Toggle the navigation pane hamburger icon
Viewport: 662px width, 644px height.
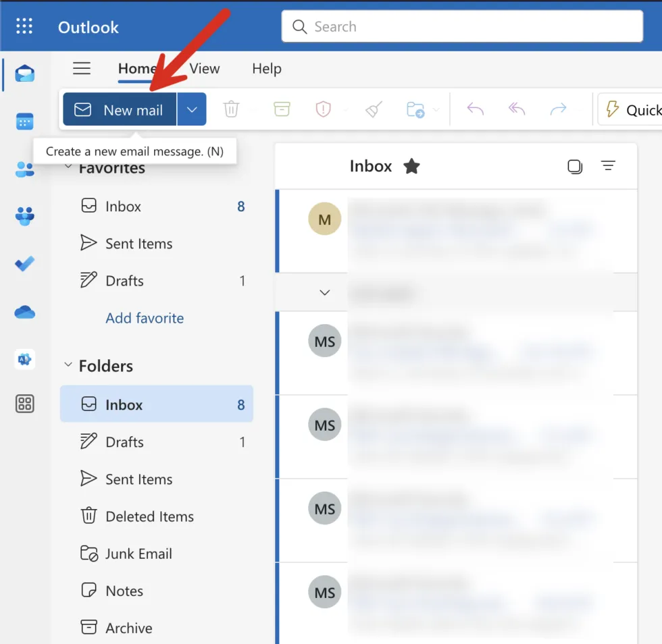pos(82,68)
